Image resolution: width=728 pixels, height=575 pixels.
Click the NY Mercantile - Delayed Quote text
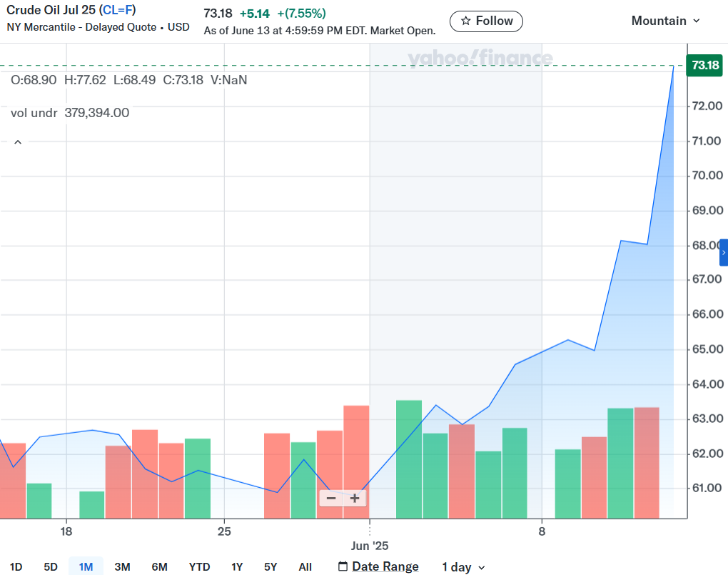[x=81, y=27]
